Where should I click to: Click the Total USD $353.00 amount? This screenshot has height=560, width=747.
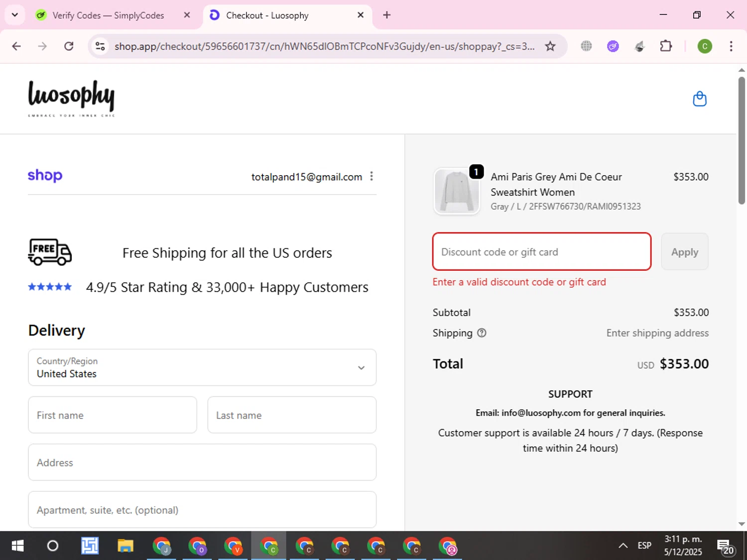[673, 364]
